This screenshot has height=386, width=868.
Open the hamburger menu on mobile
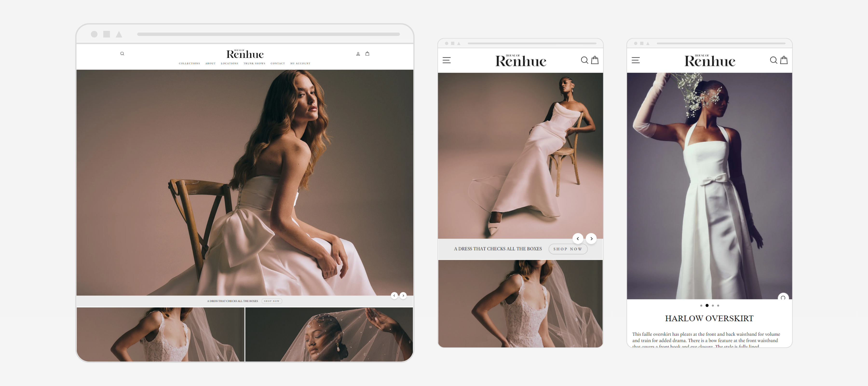tap(636, 60)
